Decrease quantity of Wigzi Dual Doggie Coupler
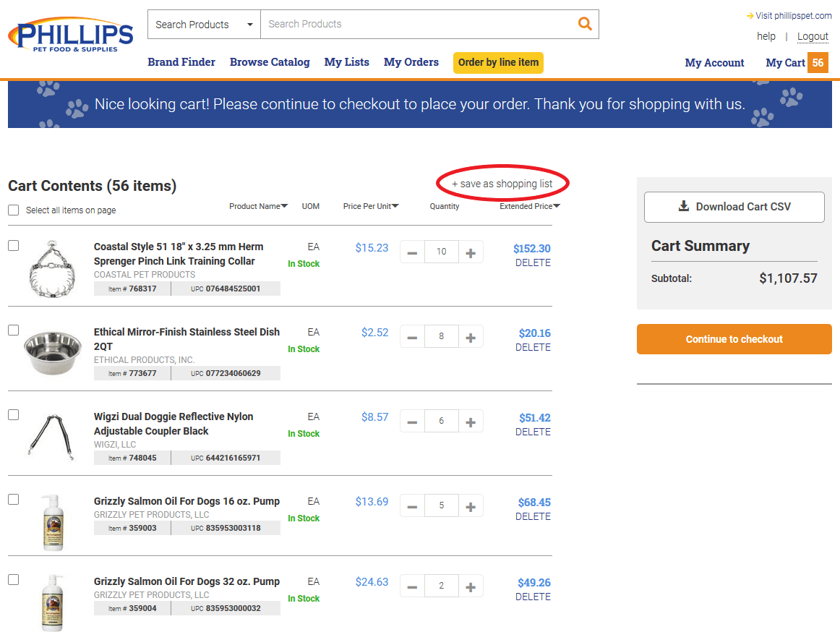 pyautogui.click(x=412, y=422)
